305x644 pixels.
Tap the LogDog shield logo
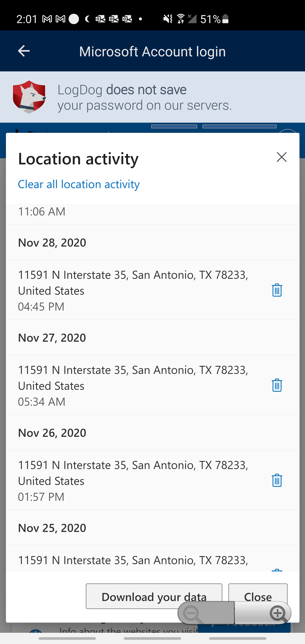tap(29, 97)
